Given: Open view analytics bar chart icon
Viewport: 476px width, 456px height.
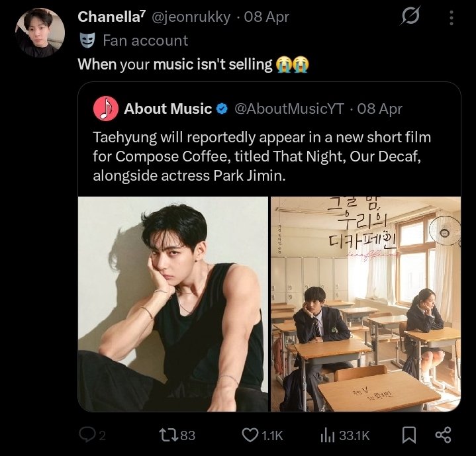Looking at the screenshot, I should coord(328,435).
